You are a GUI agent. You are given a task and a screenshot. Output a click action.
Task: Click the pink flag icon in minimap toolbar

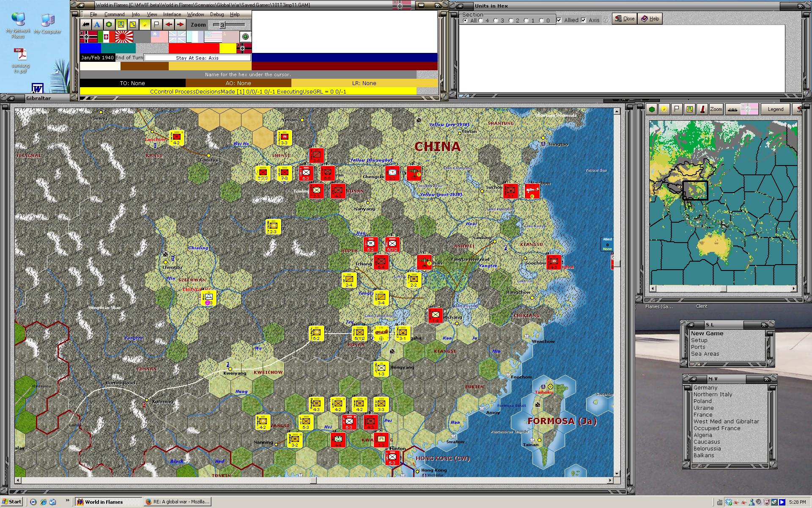tap(749, 109)
